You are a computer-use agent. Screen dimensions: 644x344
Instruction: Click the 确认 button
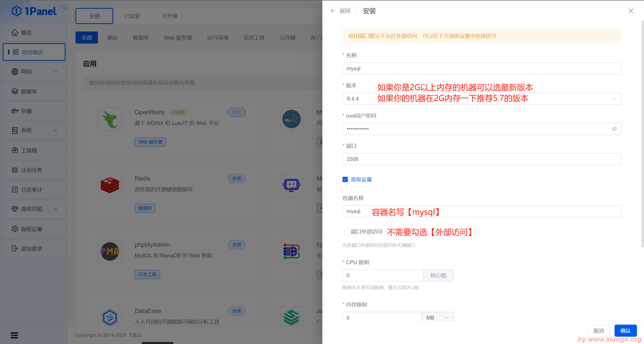coord(625,331)
